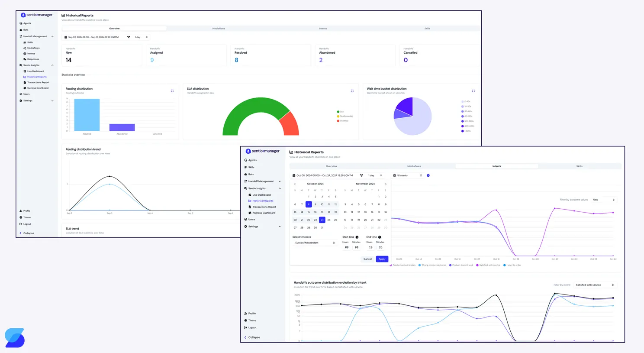Collapse the front window sidebar
Viewport: 644px width, 353px height.
tap(252, 337)
